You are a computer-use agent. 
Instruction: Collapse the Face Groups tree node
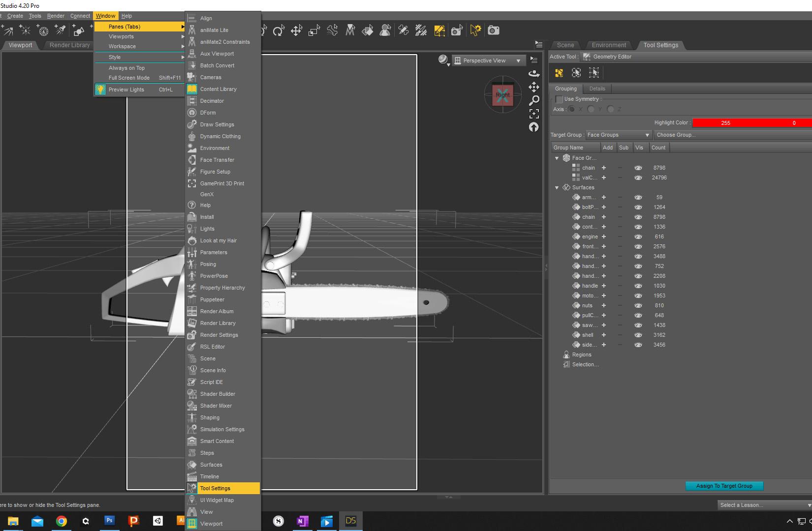(x=557, y=158)
